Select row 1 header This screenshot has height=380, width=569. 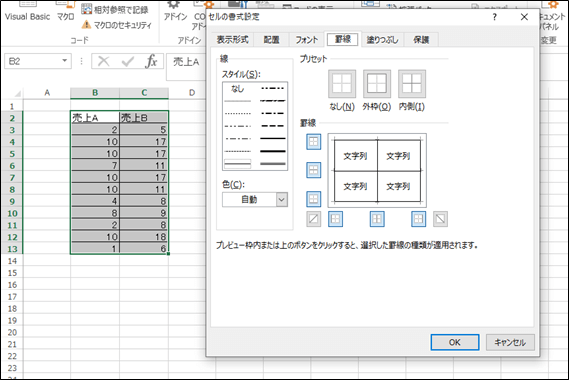click(x=12, y=106)
